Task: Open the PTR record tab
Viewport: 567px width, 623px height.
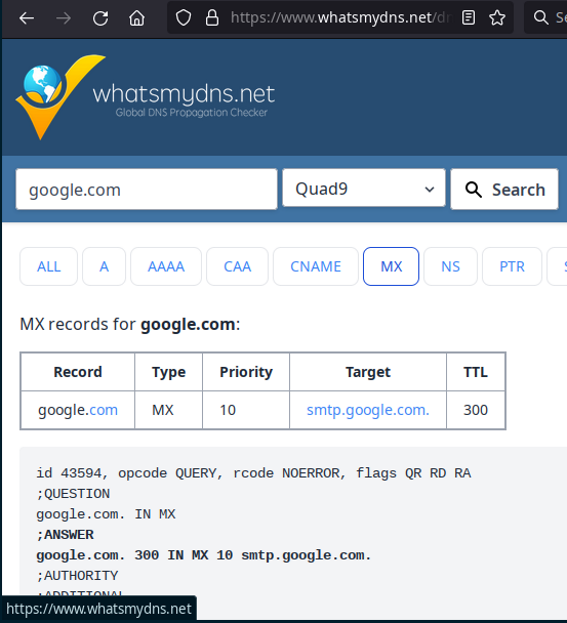Action: (512, 266)
